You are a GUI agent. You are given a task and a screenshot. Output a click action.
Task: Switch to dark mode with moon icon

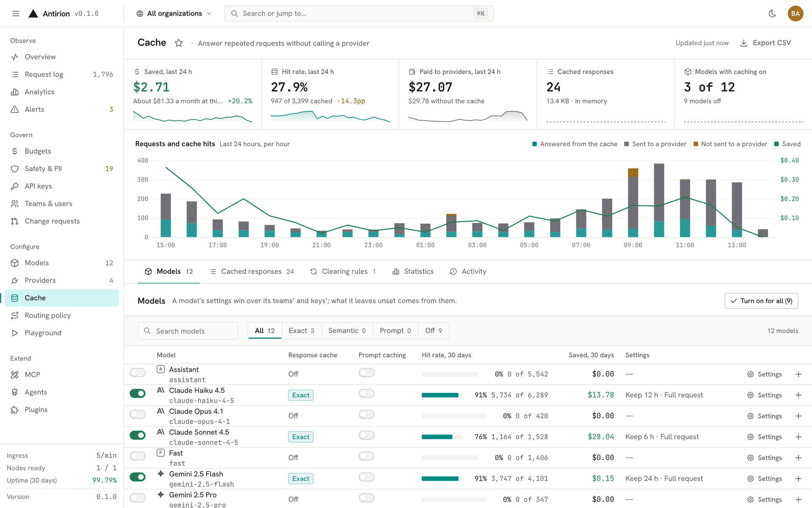click(x=772, y=14)
